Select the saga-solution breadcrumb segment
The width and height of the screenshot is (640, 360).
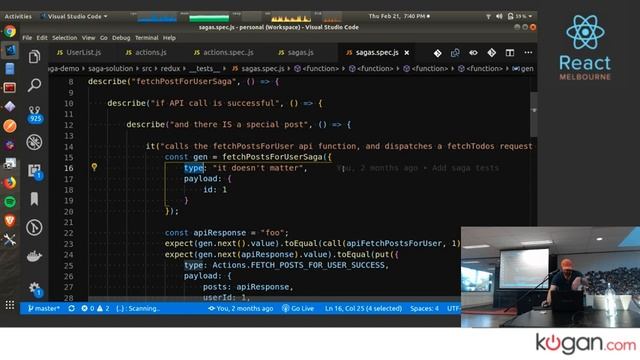click(111, 69)
